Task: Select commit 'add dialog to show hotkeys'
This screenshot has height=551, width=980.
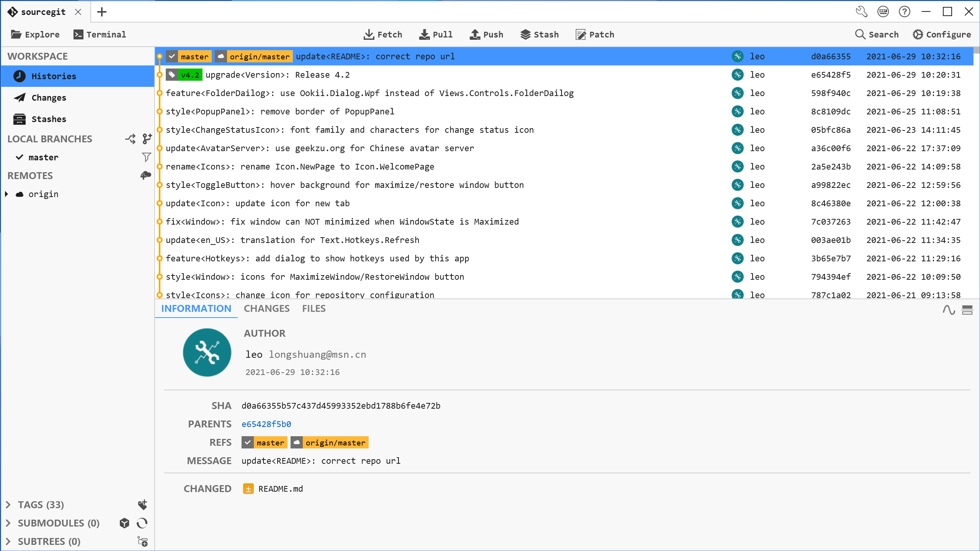Action: pos(564,258)
